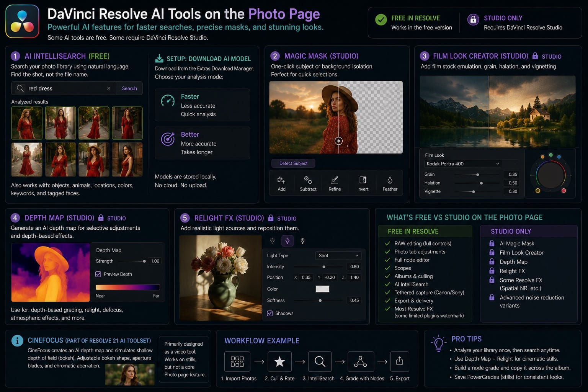Adjust the Relight Softness slider
The width and height of the screenshot is (588, 392).
coord(319,301)
